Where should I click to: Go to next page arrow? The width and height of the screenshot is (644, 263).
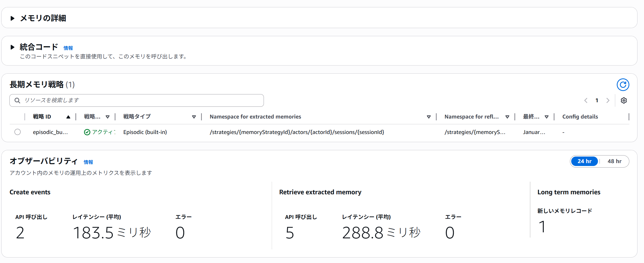click(608, 100)
